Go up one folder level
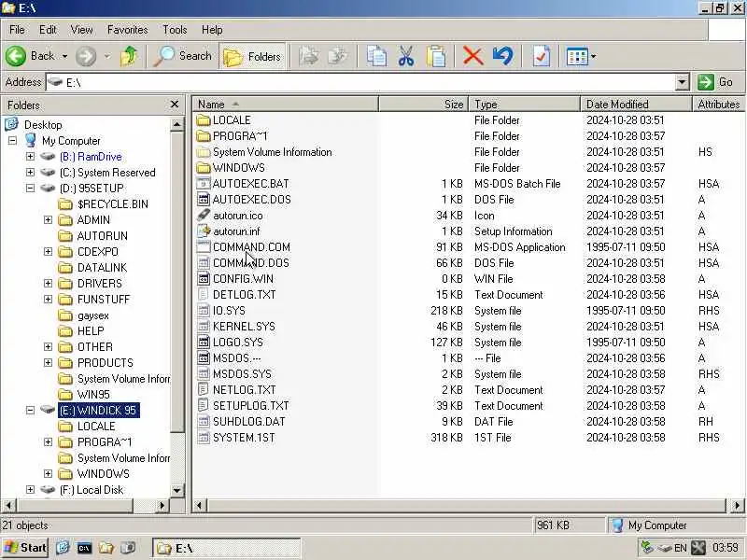Screen dimensions: 747x560 129,56
